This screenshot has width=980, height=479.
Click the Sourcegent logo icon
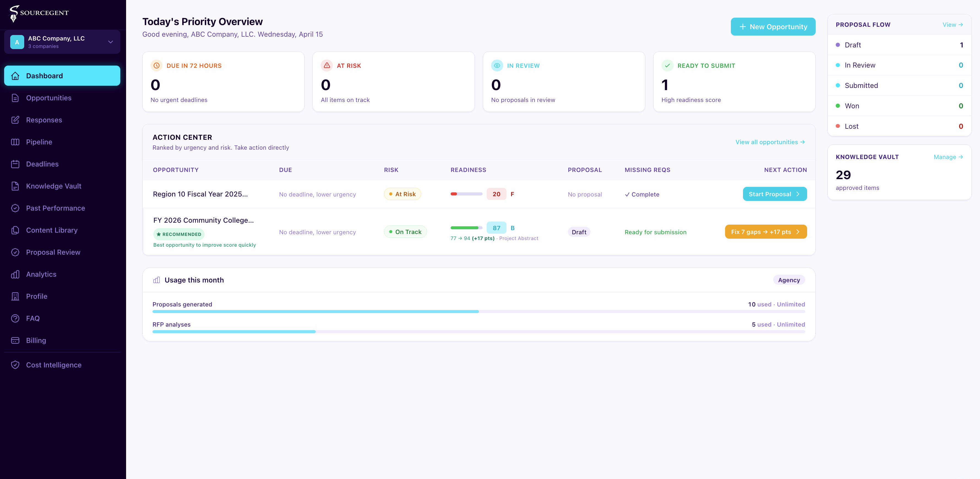click(14, 13)
